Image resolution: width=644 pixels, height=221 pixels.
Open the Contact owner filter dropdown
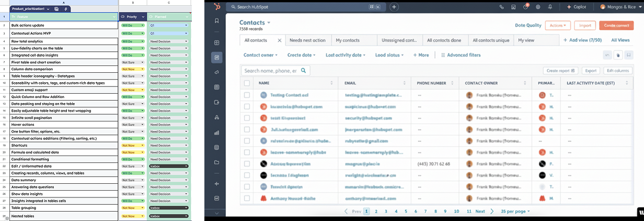[262, 55]
